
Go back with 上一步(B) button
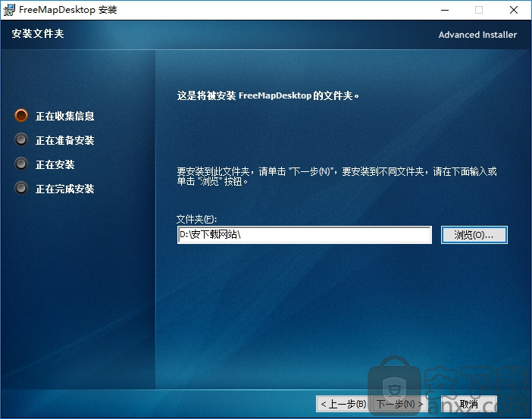343,404
